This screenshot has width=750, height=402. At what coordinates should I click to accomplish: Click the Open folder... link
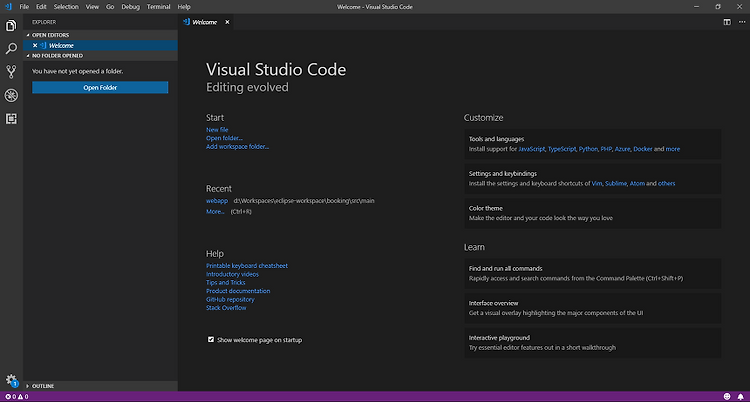[x=224, y=138]
